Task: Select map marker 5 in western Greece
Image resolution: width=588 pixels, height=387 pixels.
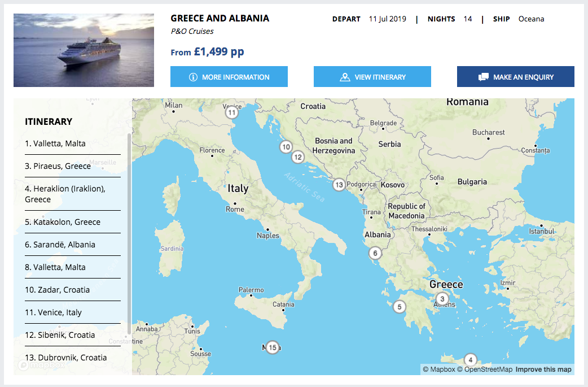Action: click(400, 307)
